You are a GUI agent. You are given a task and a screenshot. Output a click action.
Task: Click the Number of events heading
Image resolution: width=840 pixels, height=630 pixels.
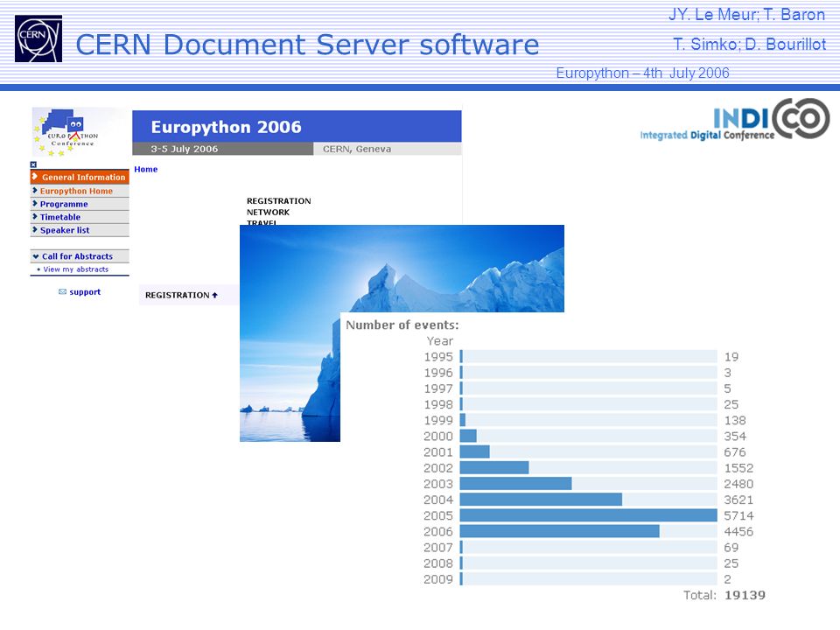click(402, 325)
